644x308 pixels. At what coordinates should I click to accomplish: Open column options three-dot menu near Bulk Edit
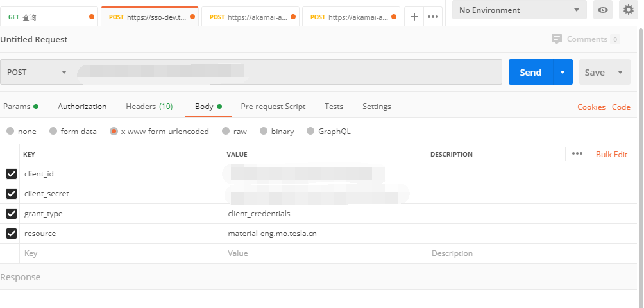[577, 154]
